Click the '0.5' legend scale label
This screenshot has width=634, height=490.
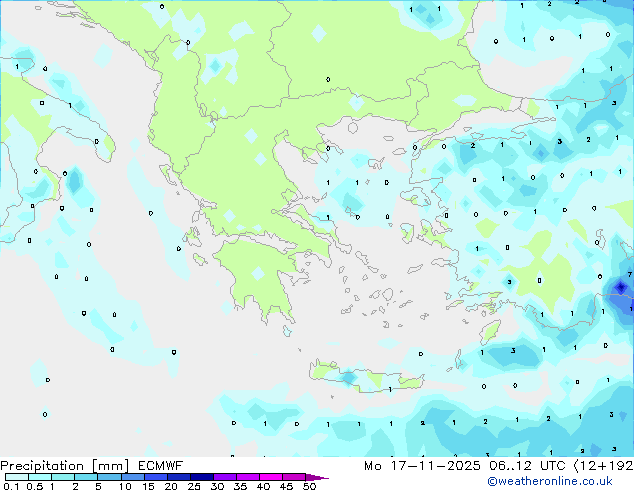tap(35, 486)
